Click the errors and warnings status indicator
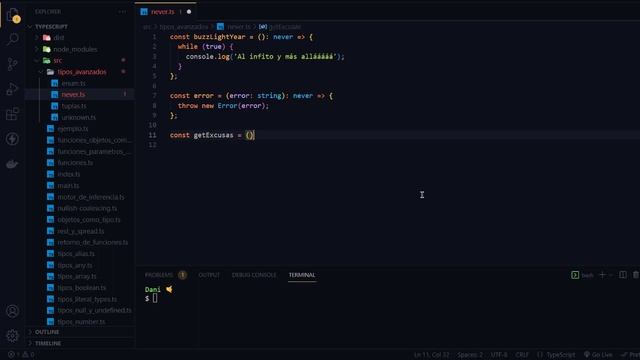 pyautogui.click(x=21, y=355)
